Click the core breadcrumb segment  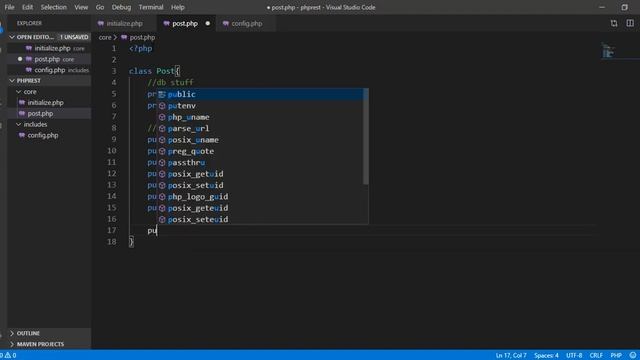(105, 38)
